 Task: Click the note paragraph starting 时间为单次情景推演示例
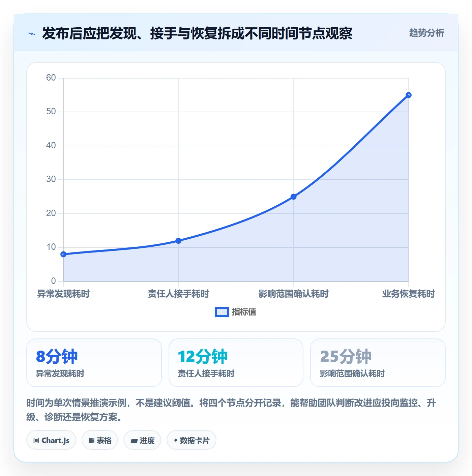231,410
